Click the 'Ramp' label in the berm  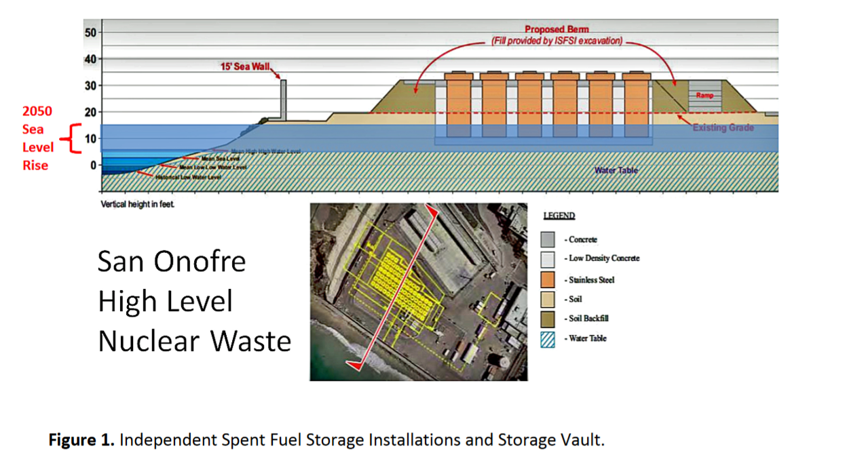coord(704,96)
